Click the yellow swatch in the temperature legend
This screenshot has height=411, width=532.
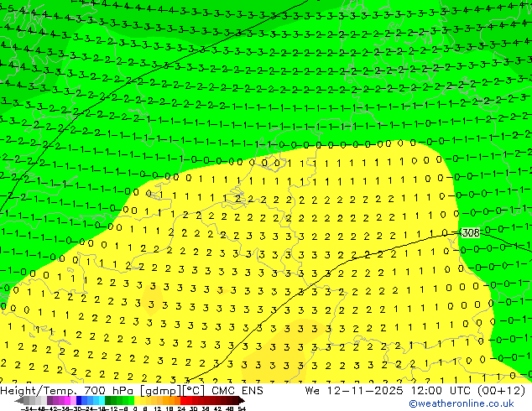[x=137, y=400]
